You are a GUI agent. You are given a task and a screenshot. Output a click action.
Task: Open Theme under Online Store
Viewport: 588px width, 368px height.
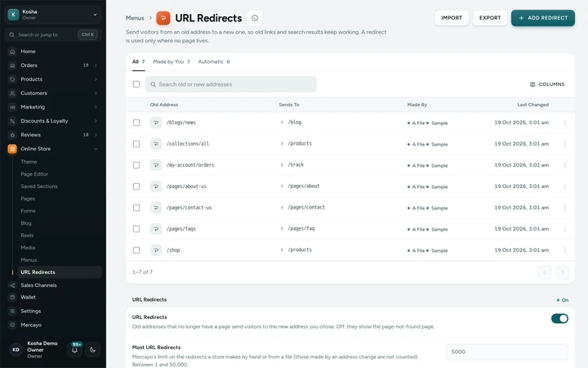(29, 162)
